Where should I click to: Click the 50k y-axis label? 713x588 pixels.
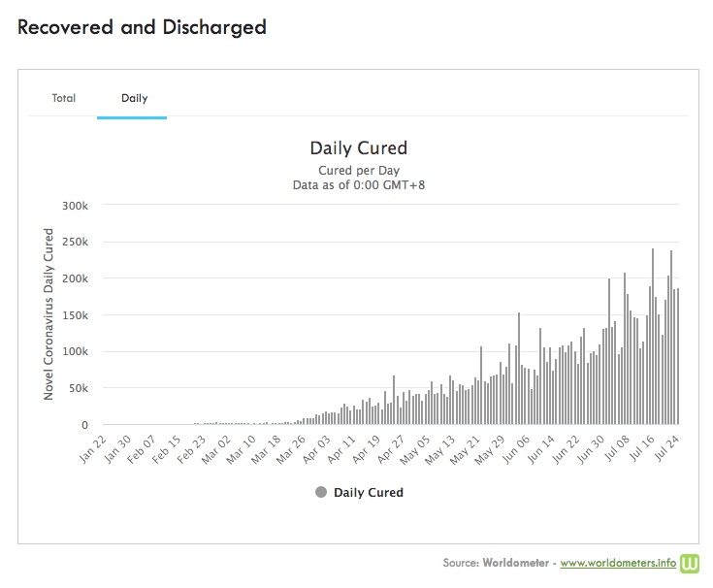tap(79, 388)
